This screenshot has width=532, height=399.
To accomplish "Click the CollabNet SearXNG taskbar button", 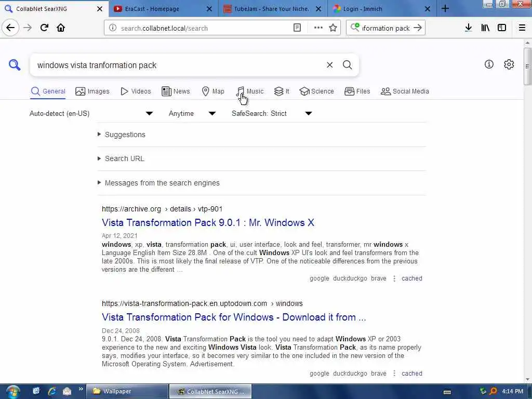I will click(210, 392).
